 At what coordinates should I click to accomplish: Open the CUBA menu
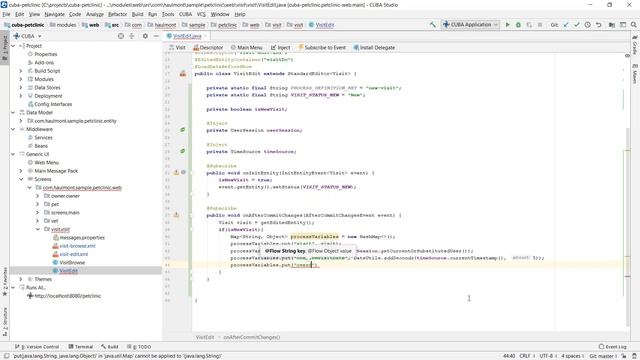[x=185, y=14]
